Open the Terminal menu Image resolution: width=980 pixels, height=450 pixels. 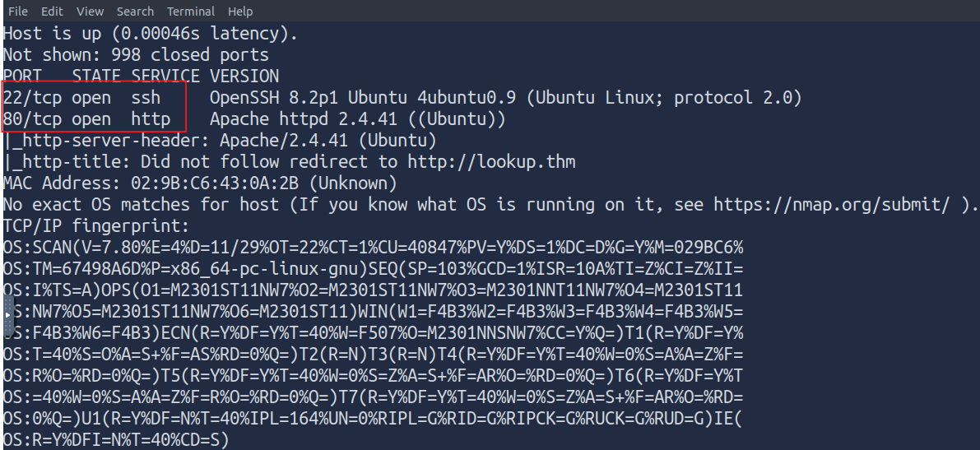[x=191, y=12]
